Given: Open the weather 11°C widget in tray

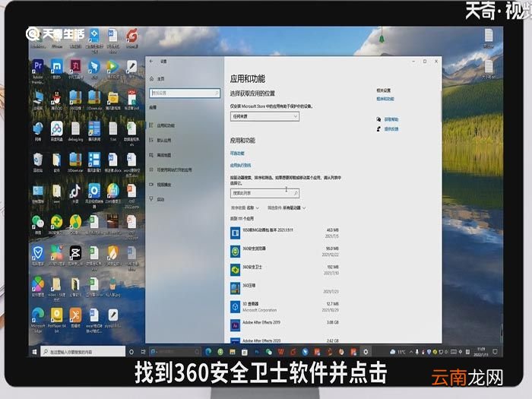Looking at the screenshot, I should [397, 352].
